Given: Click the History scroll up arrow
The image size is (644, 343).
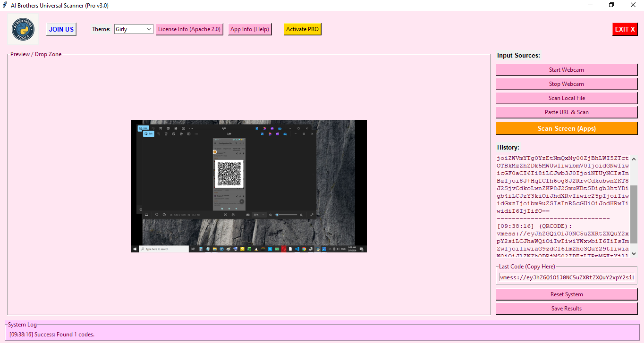Looking at the screenshot, I should tap(634, 159).
